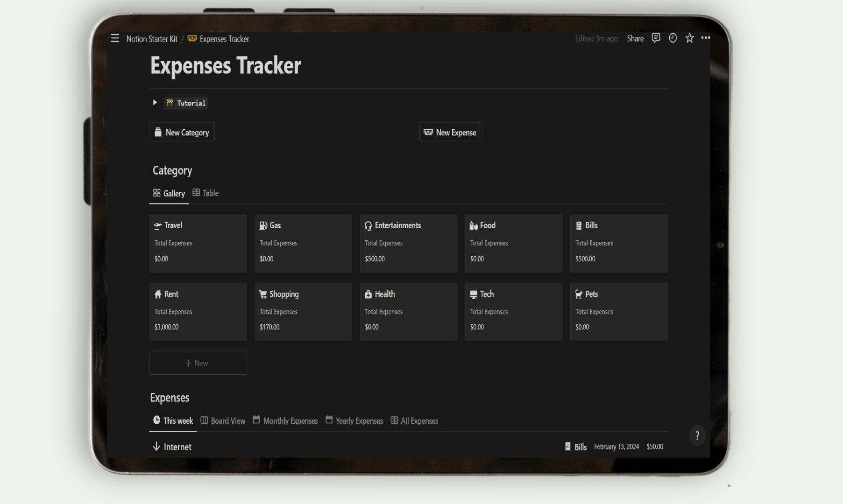This screenshot has height=504, width=843.
Task: Click the Expenses Tracker page title
Action: tap(226, 65)
